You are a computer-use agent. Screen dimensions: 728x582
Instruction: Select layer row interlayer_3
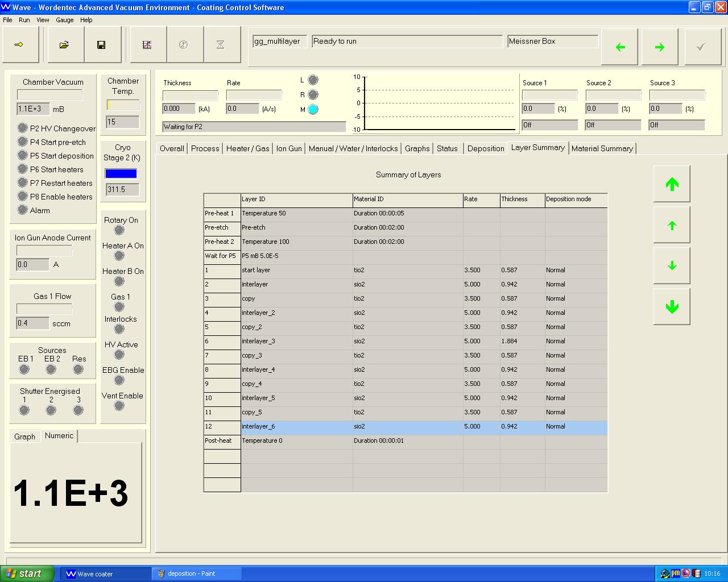pyautogui.click(x=296, y=341)
